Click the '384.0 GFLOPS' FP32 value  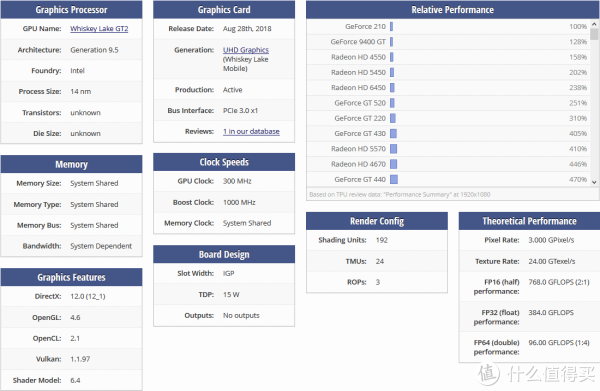[x=551, y=313]
